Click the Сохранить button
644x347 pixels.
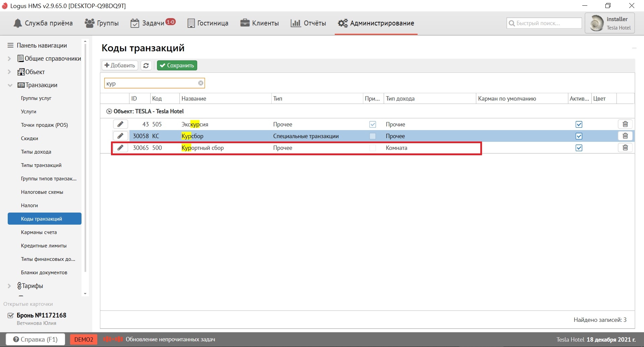(177, 65)
